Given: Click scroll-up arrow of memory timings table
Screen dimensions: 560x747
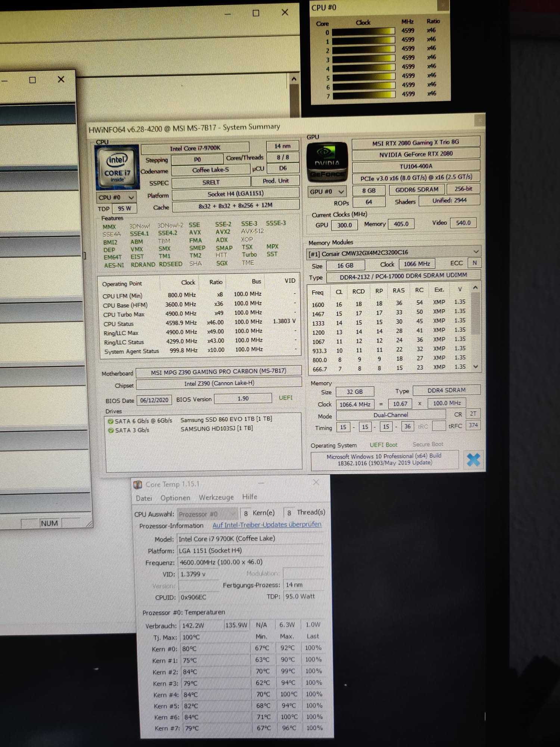Looking at the screenshot, I should click(x=475, y=288).
